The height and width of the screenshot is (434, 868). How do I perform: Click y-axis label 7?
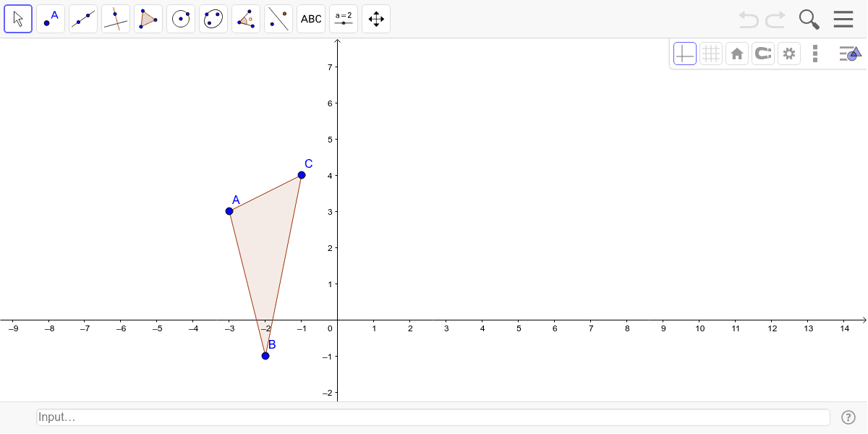pyautogui.click(x=329, y=67)
